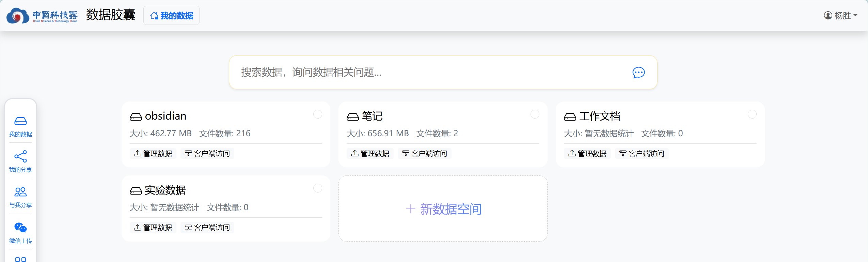Open 我的分享 share icon in sidebar

coord(20,156)
